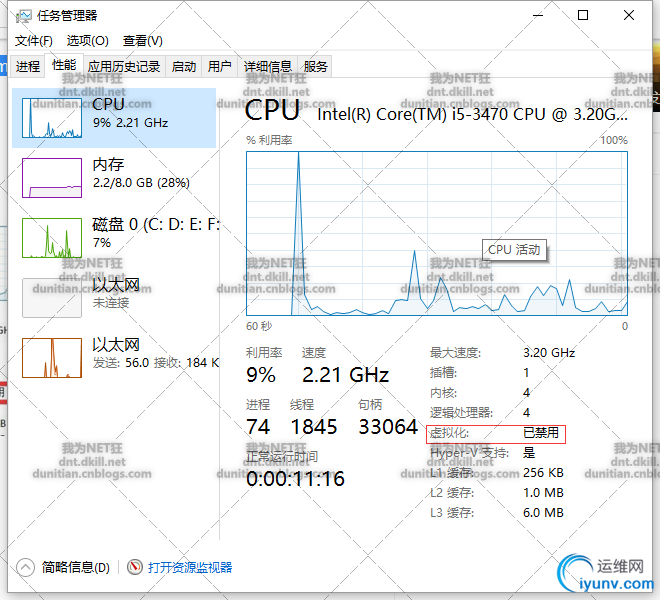Click the 未连接 以太网 graph thumbnail
The height and width of the screenshot is (600, 660).
[x=52, y=298]
